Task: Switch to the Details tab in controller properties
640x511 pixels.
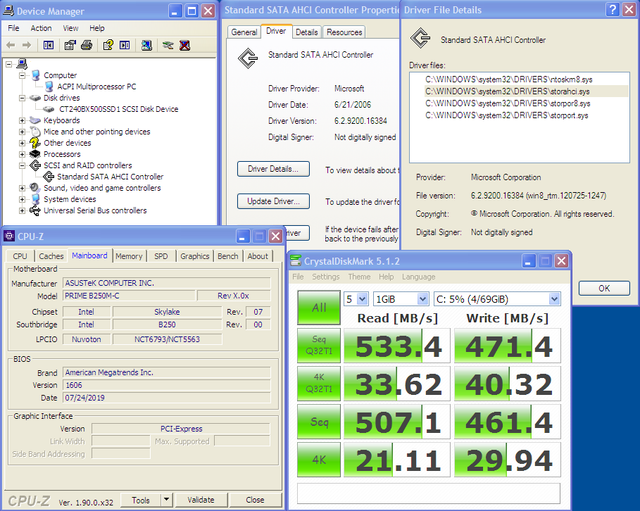Action: pos(307,32)
